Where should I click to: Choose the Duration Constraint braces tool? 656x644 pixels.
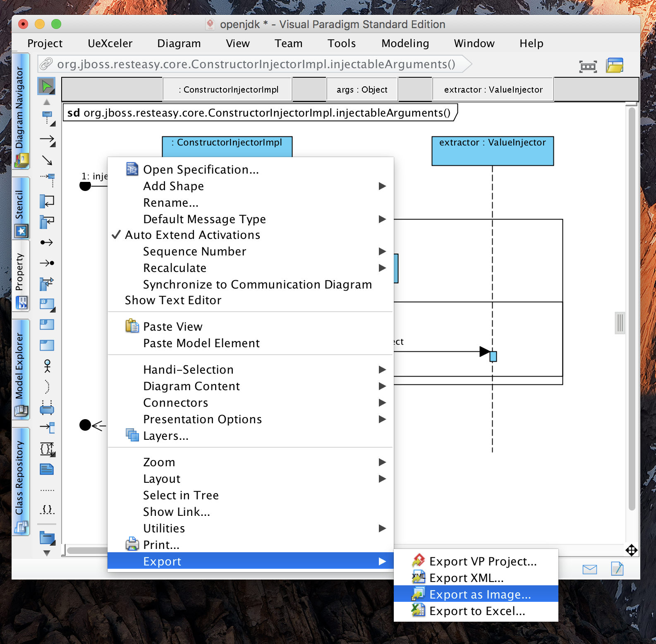click(x=47, y=449)
